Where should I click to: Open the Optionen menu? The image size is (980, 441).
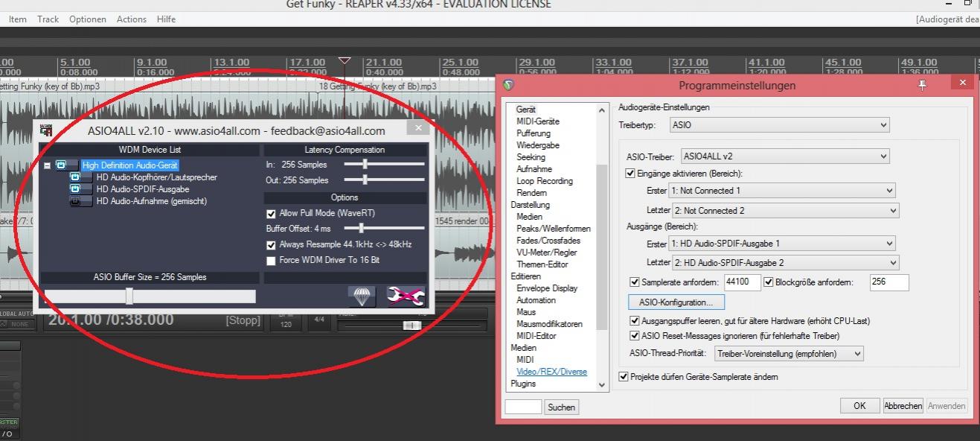coord(88,19)
